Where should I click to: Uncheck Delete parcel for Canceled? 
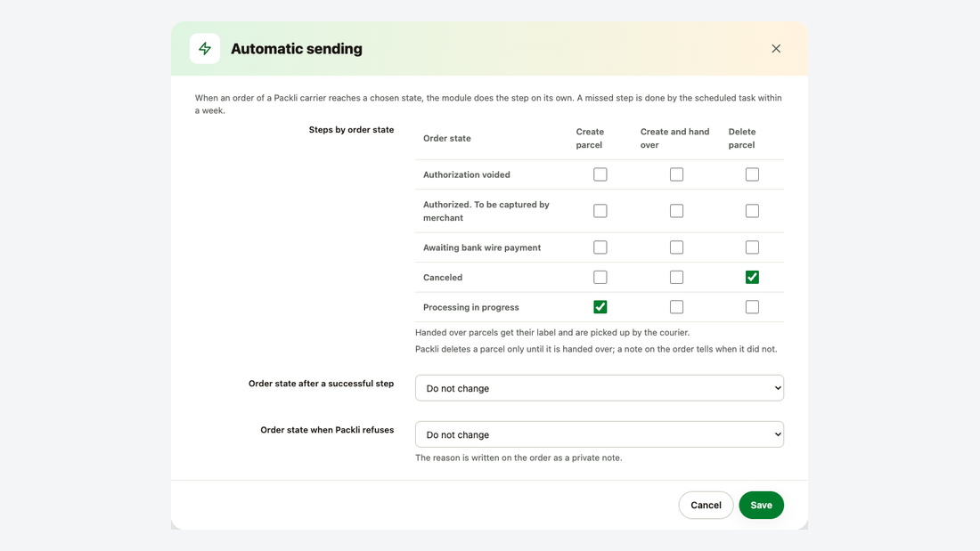click(752, 278)
